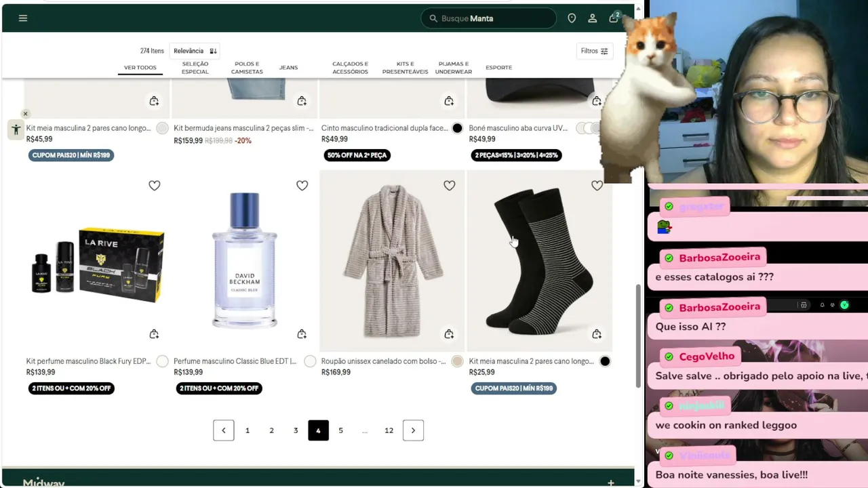Click the Busque Manta search field

click(489, 18)
